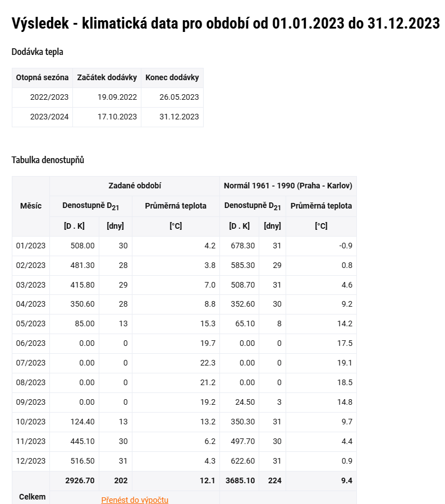This screenshot has height=504, width=445.
Task: Click the "Zadané období" table header
Action: click(135, 186)
